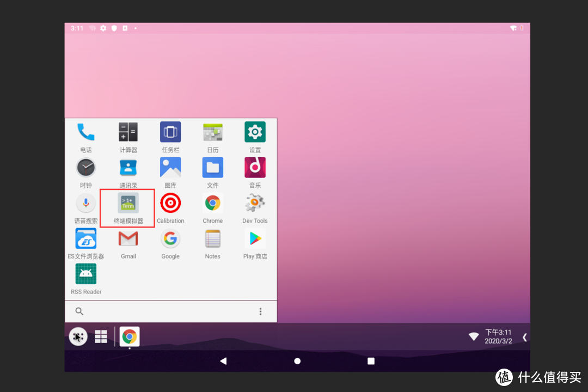Collapse the taskbar with the chevron
Image resolution: width=588 pixels, height=392 pixels.
[x=525, y=337]
